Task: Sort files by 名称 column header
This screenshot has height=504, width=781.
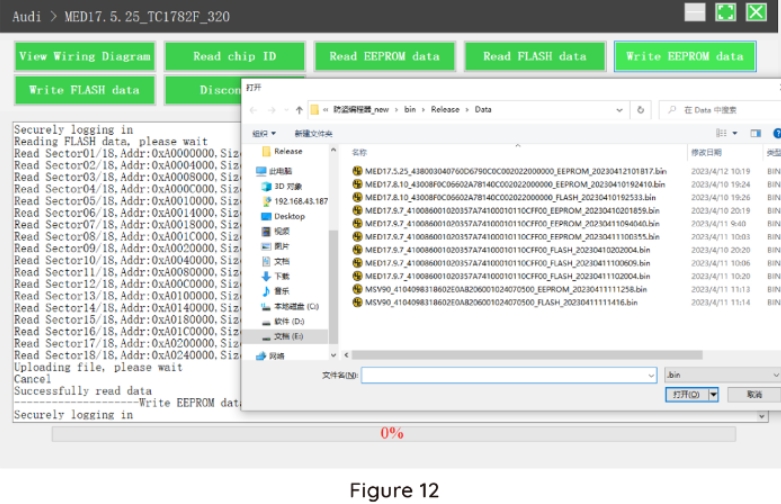Action: tap(359, 152)
